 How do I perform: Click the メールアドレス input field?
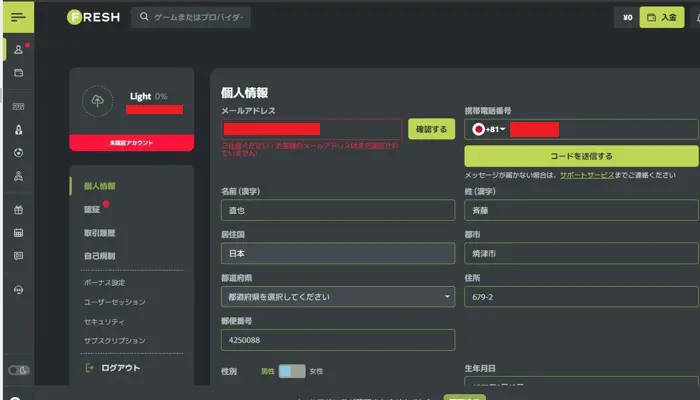coord(312,129)
